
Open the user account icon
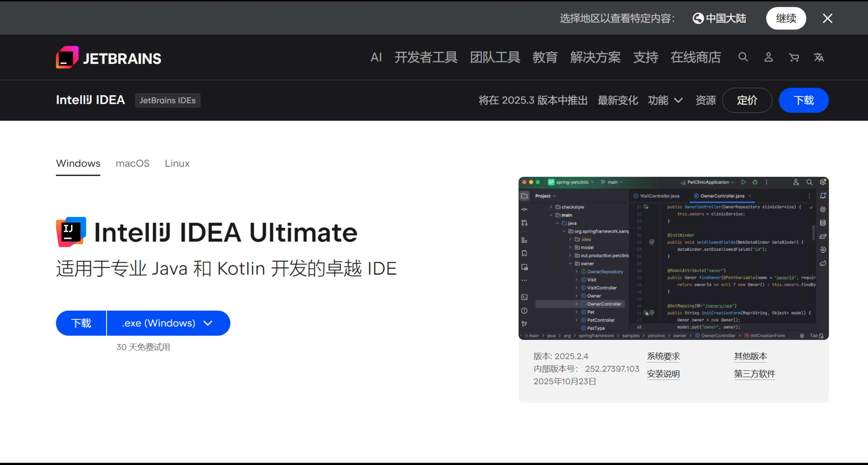(769, 57)
